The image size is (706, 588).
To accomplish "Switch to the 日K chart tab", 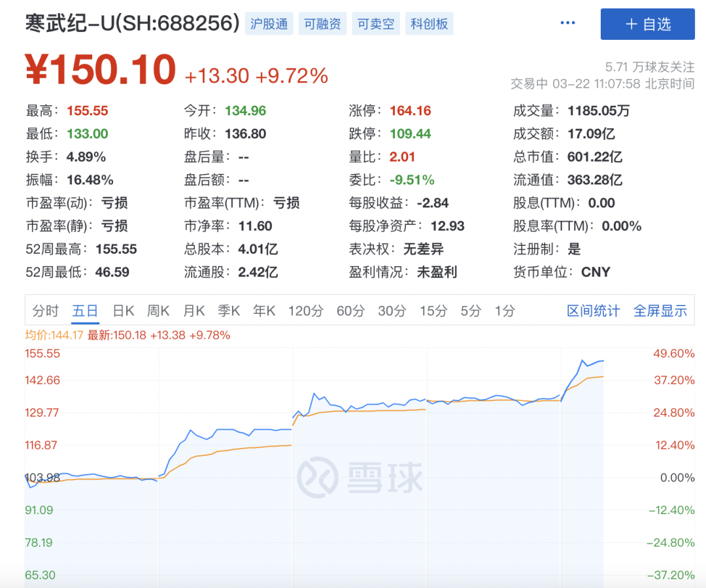I will click(x=123, y=311).
